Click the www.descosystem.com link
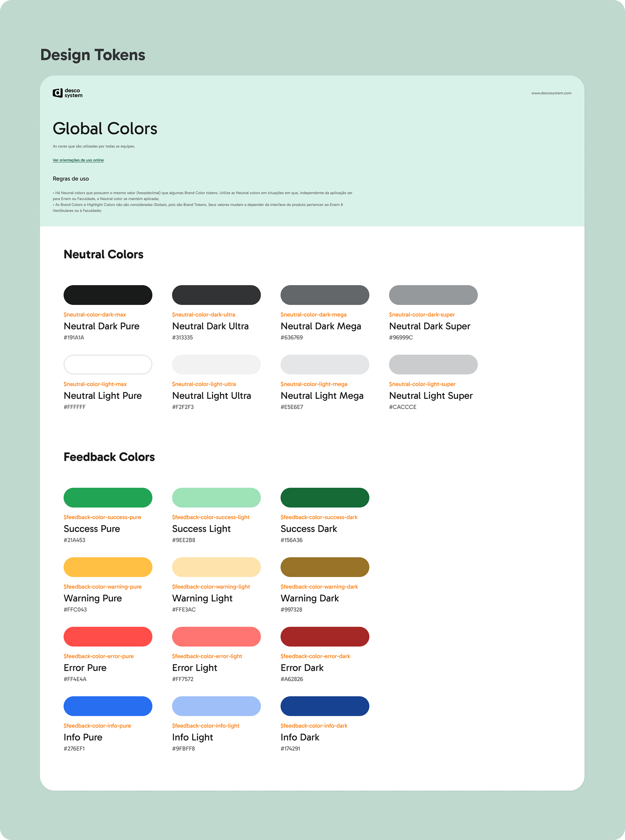 (x=551, y=93)
